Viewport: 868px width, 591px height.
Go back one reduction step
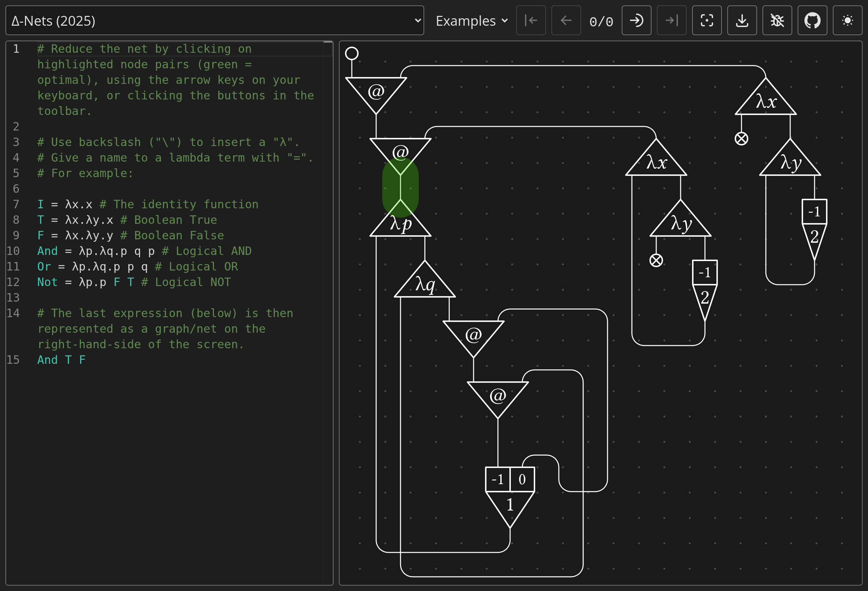(x=566, y=21)
